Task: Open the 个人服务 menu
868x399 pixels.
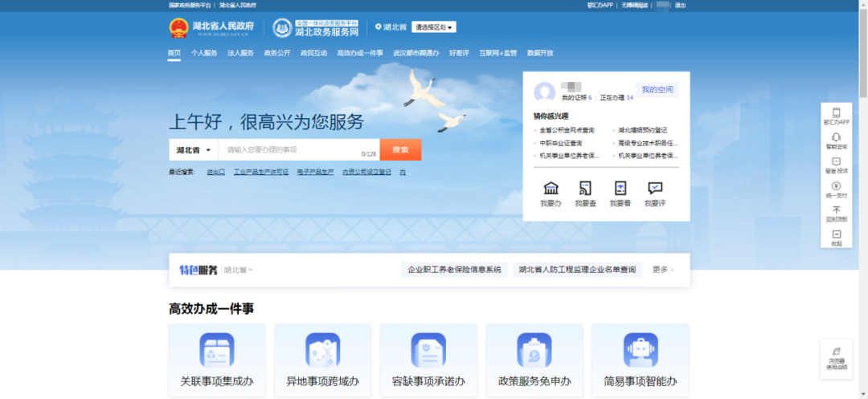Action: pos(204,53)
